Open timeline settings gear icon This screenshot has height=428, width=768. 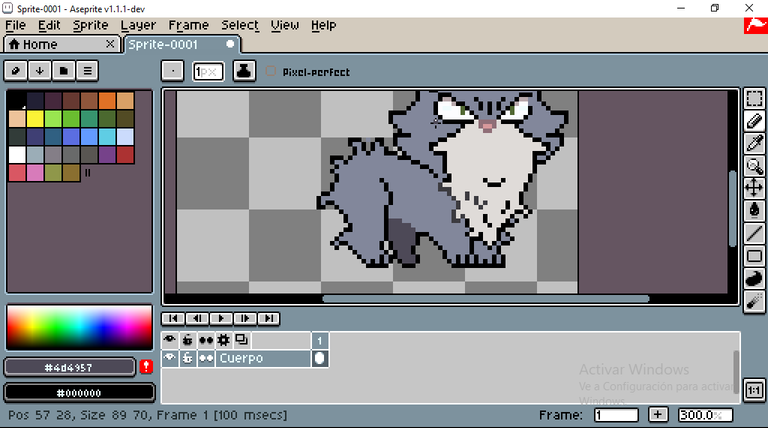pyautogui.click(x=224, y=340)
